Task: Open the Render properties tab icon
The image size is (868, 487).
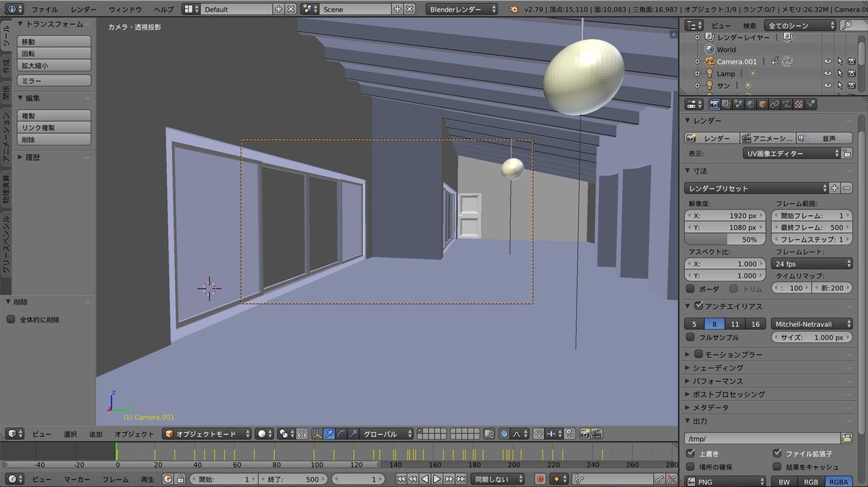Action: (x=715, y=104)
